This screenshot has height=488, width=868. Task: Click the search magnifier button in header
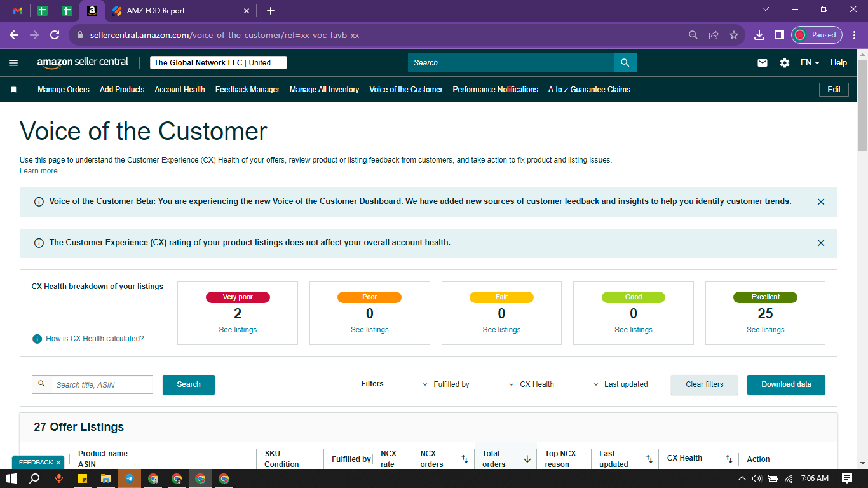[x=625, y=62]
